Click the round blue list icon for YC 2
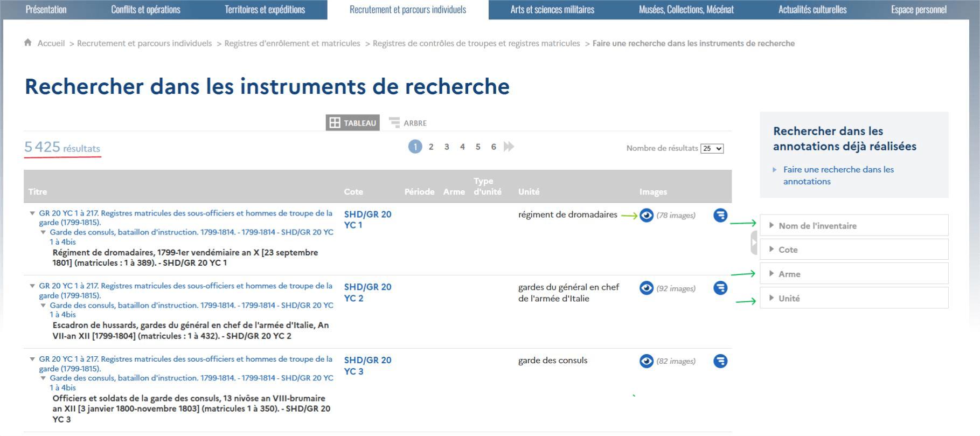Image resolution: width=980 pixels, height=436 pixels. coord(720,288)
